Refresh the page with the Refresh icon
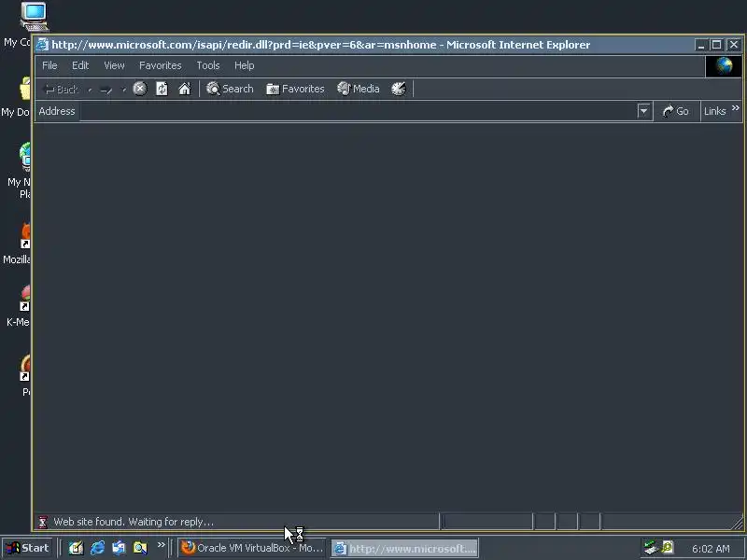Image resolution: width=747 pixels, height=560 pixels. pos(162,89)
